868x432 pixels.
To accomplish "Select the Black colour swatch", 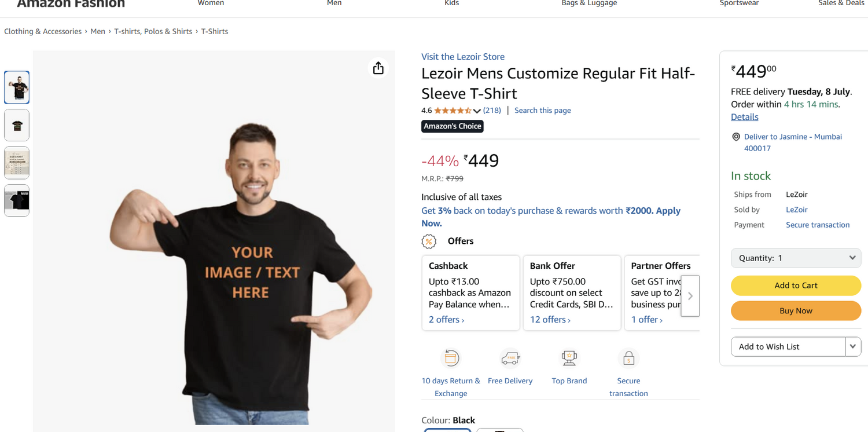I will (447, 430).
